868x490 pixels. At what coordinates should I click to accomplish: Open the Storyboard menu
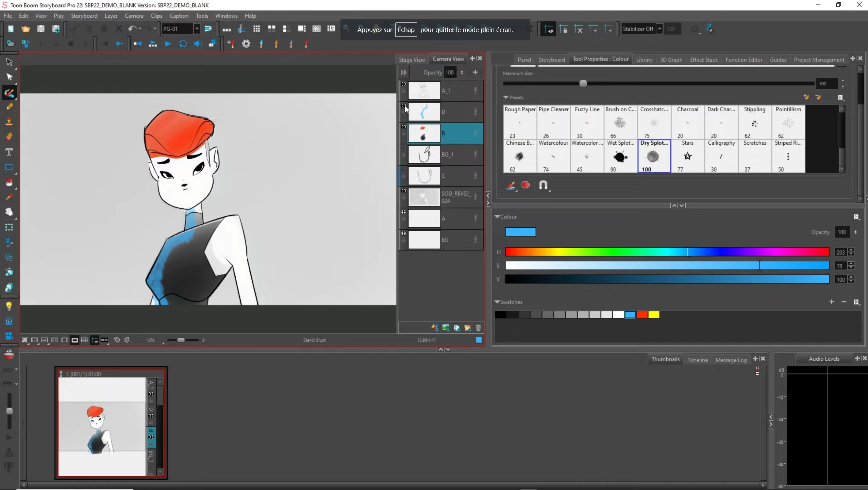[84, 16]
